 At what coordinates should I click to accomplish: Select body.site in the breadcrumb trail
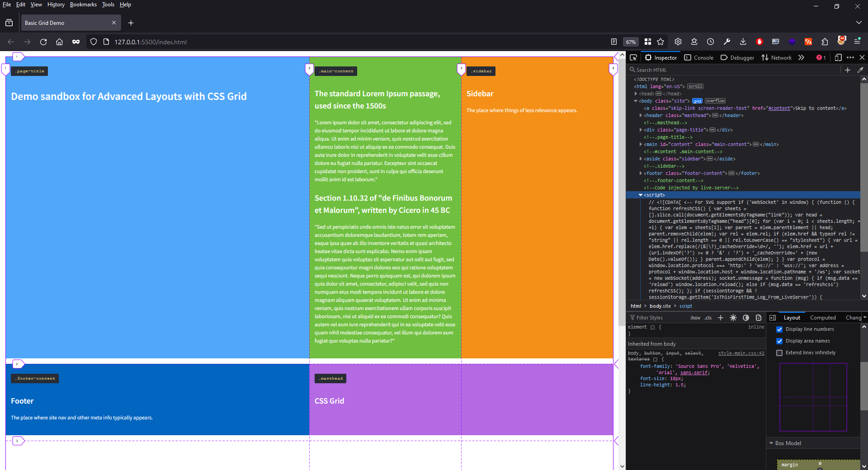point(660,306)
